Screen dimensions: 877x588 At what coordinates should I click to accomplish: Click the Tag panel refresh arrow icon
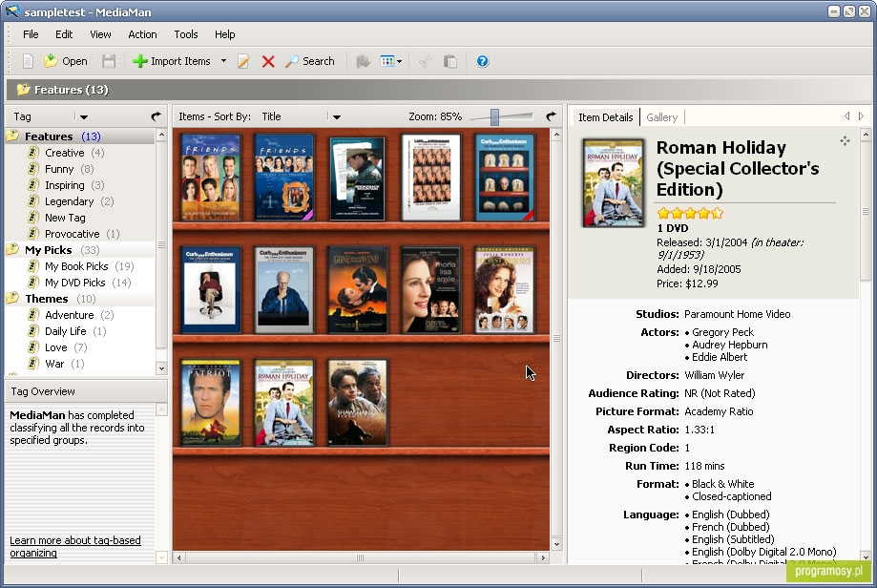pyautogui.click(x=157, y=116)
